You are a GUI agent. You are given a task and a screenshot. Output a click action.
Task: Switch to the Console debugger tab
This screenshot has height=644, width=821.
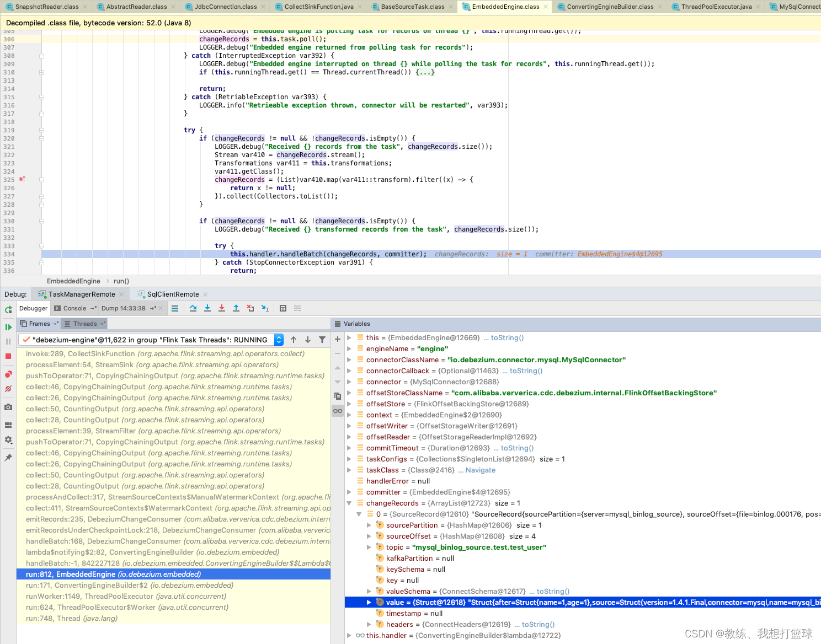pyautogui.click(x=74, y=308)
